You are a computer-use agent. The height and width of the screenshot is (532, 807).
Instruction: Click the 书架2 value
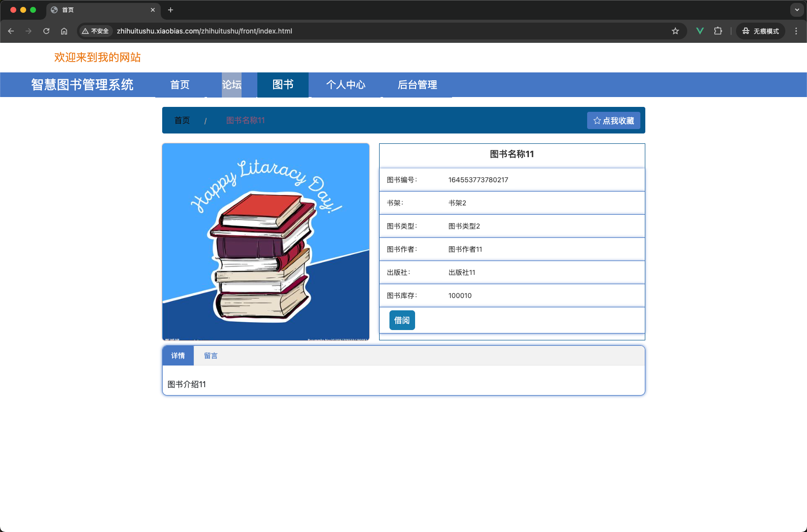click(x=457, y=203)
